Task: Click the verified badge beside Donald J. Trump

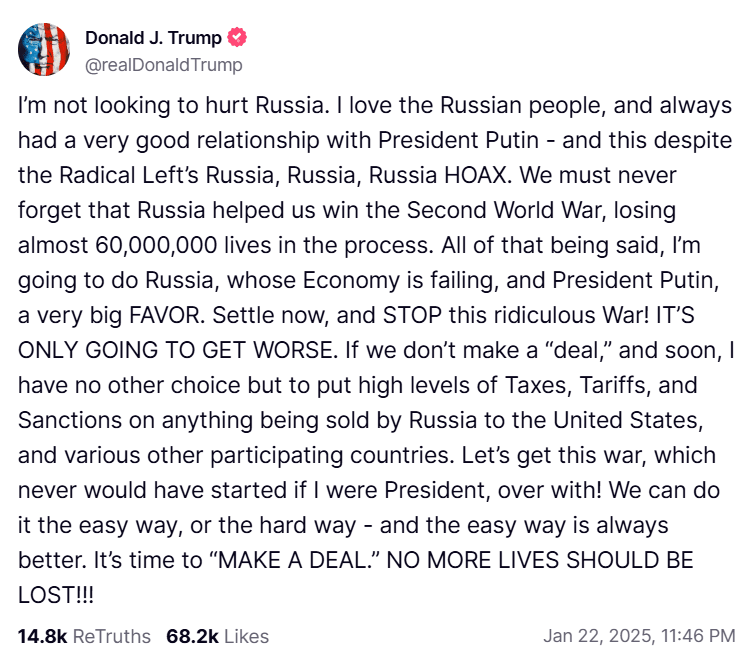Action: (x=238, y=39)
